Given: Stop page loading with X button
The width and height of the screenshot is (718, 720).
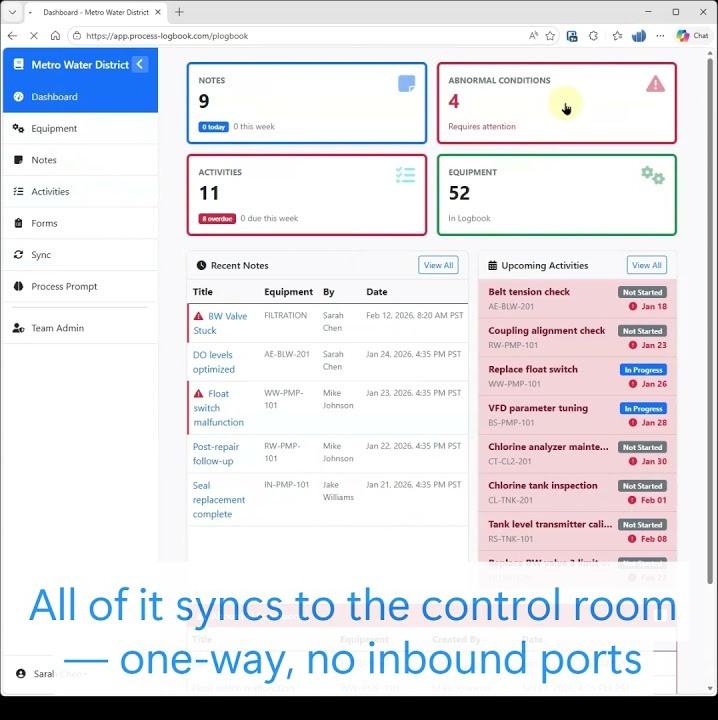Looking at the screenshot, I should pos(34,36).
